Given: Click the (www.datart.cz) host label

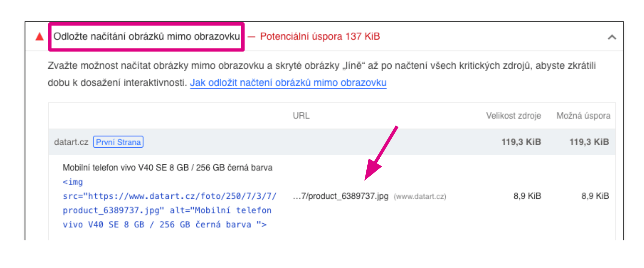Looking at the screenshot, I should 420,196.
